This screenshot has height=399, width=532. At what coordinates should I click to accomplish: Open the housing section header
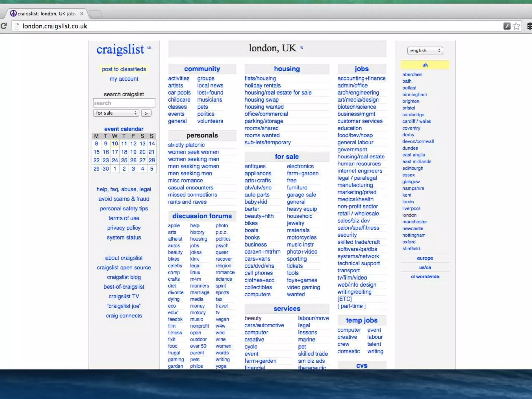tap(287, 69)
